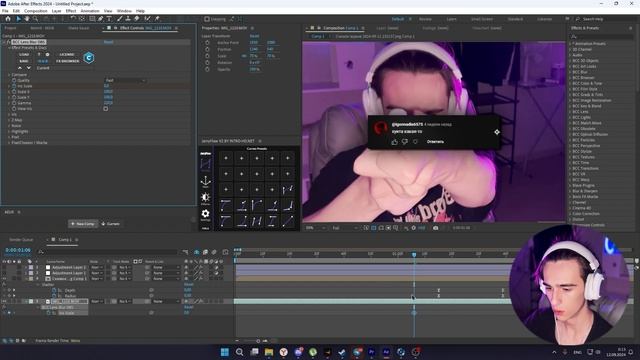
Task: Click the Flow anchor icon in Flow sidebar
Action: click(x=205, y=181)
